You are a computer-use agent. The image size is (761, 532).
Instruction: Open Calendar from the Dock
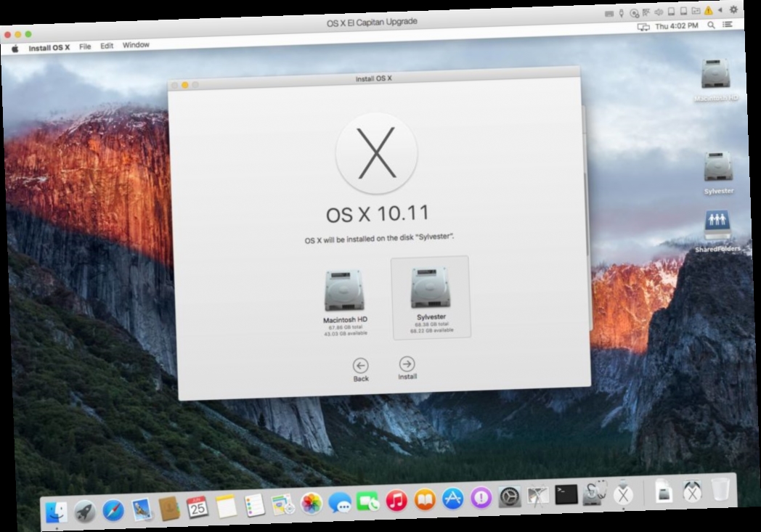[198, 507]
